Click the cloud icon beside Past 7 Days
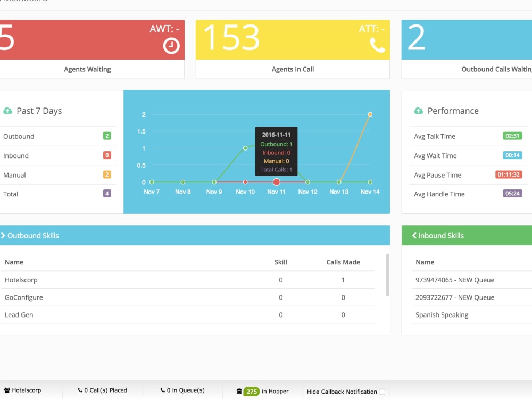 [7, 111]
